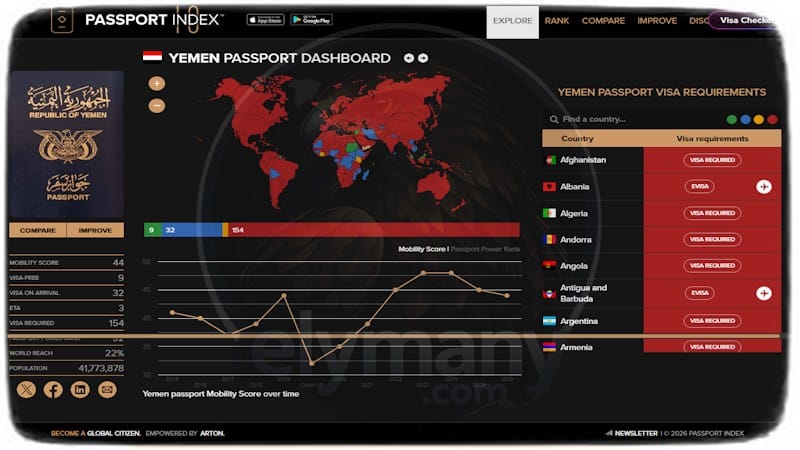Filter visa list by blue dot
Image resolution: width=800 pixels, height=450 pixels.
(x=745, y=120)
